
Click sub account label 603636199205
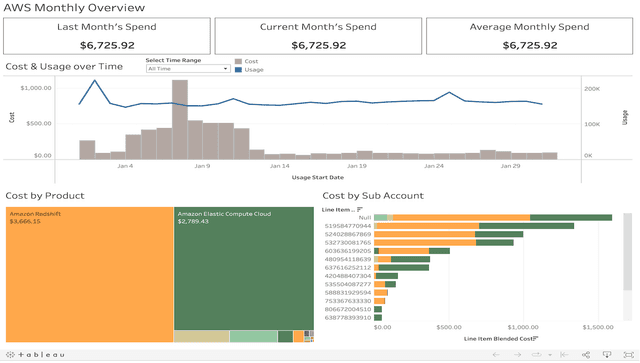coord(348,251)
